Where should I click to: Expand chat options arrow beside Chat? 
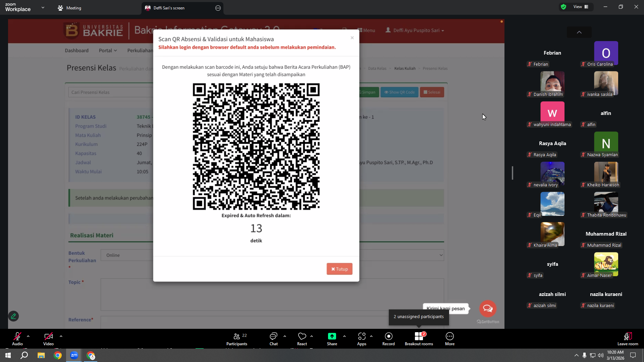285,336
